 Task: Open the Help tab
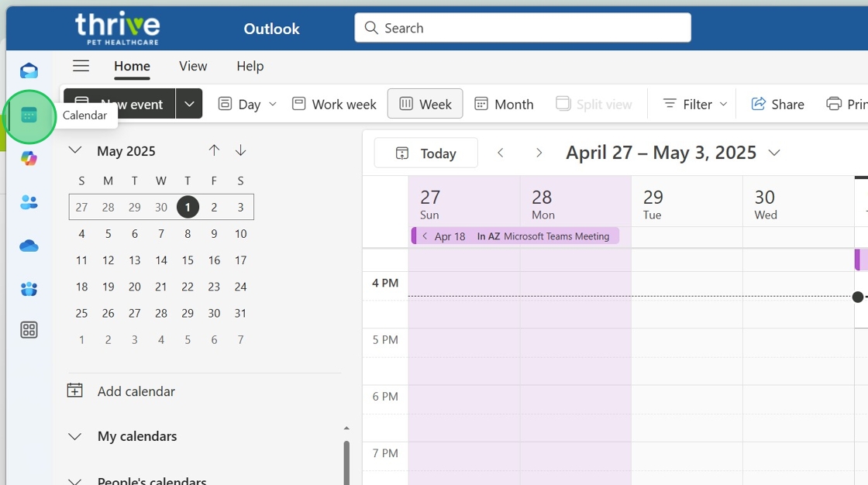(x=250, y=66)
